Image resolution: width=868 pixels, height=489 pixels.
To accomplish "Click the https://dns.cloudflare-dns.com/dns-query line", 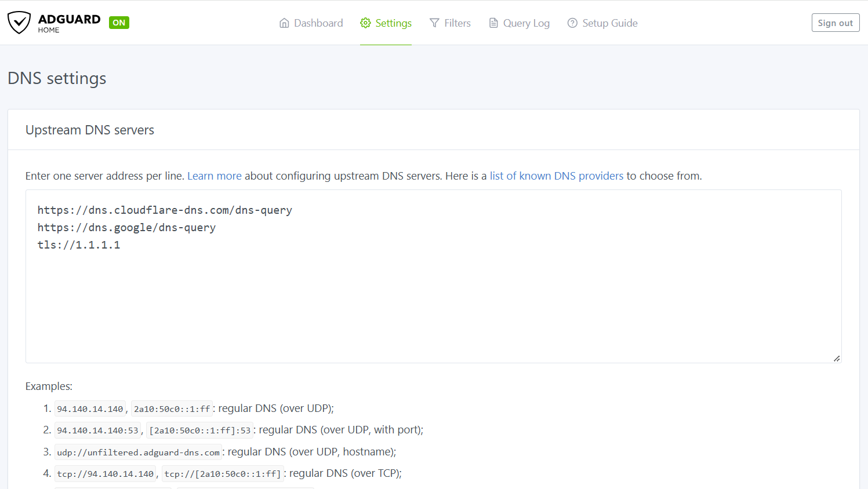I will 165,210.
